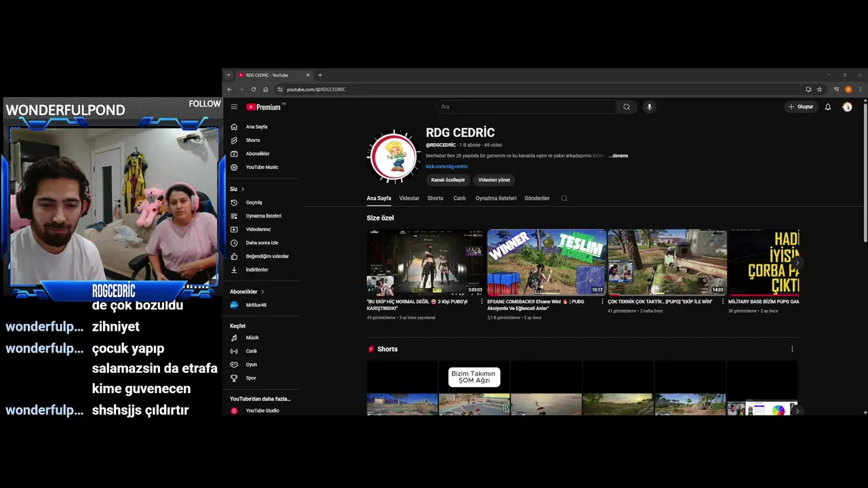Expand channel description with ...devamı
868x488 pixels.
pyautogui.click(x=618, y=156)
